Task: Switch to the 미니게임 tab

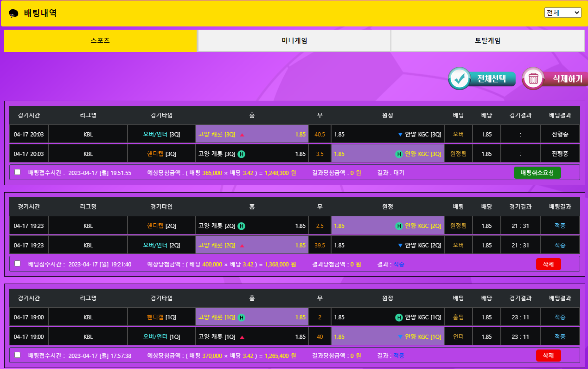Action: 294,41
